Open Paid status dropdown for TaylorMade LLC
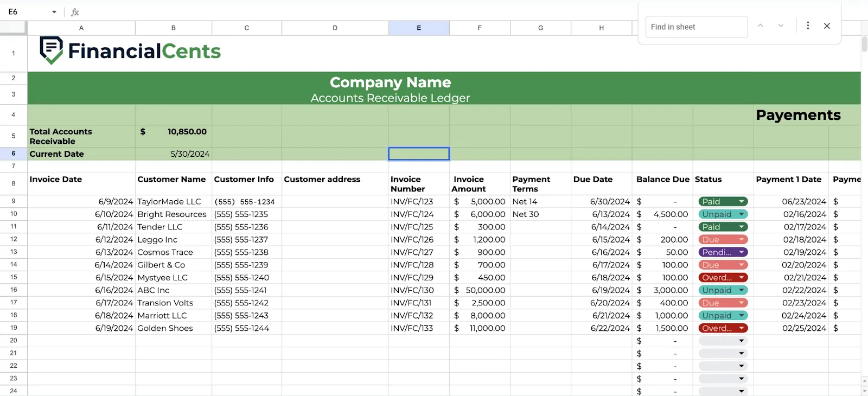The image size is (868, 396). pos(741,201)
